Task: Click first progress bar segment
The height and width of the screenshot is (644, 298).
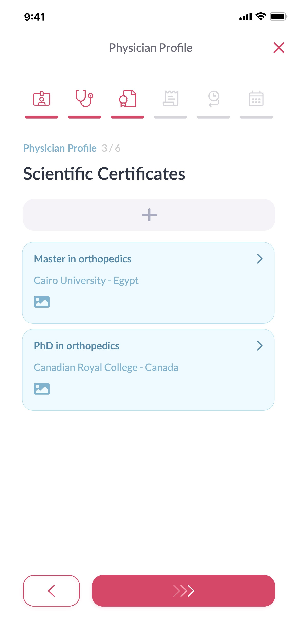Action: pyautogui.click(x=42, y=117)
